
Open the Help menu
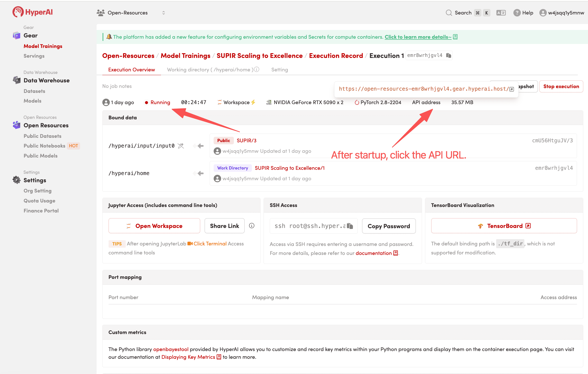[523, 13]
